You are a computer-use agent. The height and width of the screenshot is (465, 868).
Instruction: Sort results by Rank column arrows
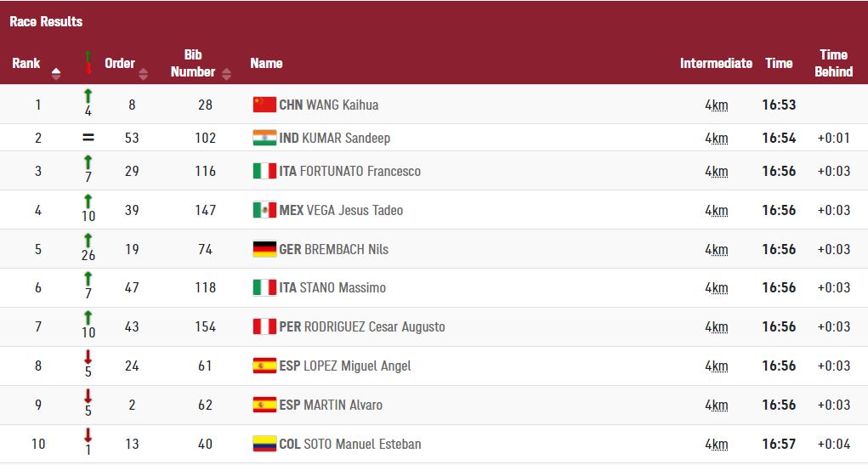(56, 73)
